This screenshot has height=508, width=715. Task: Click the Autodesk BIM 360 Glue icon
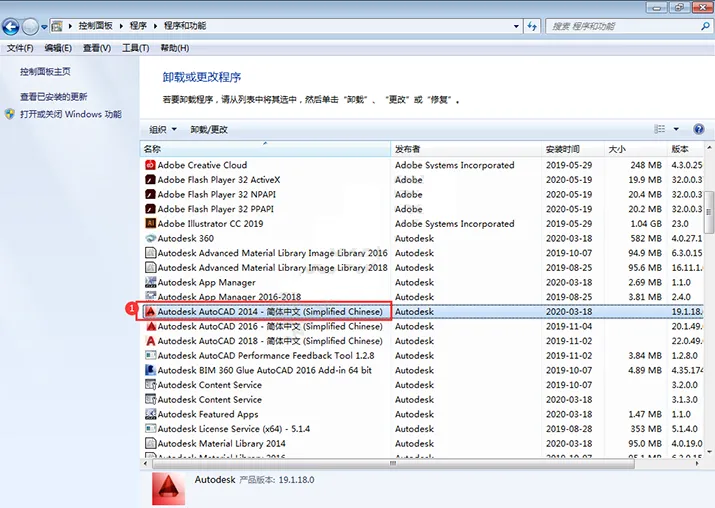150,370
